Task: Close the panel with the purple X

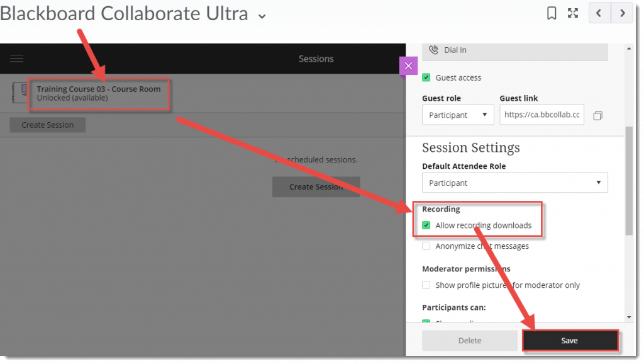Action: pos(408,65)
